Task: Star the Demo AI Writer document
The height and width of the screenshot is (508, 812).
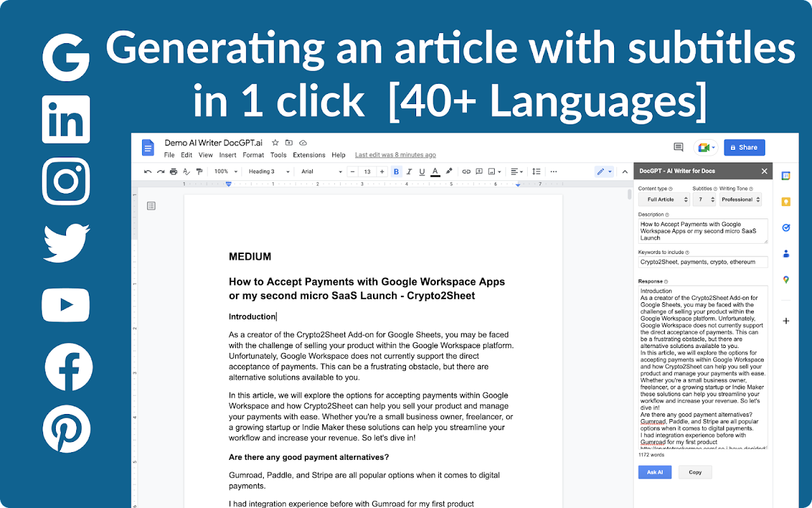Action: coord(275,143)
